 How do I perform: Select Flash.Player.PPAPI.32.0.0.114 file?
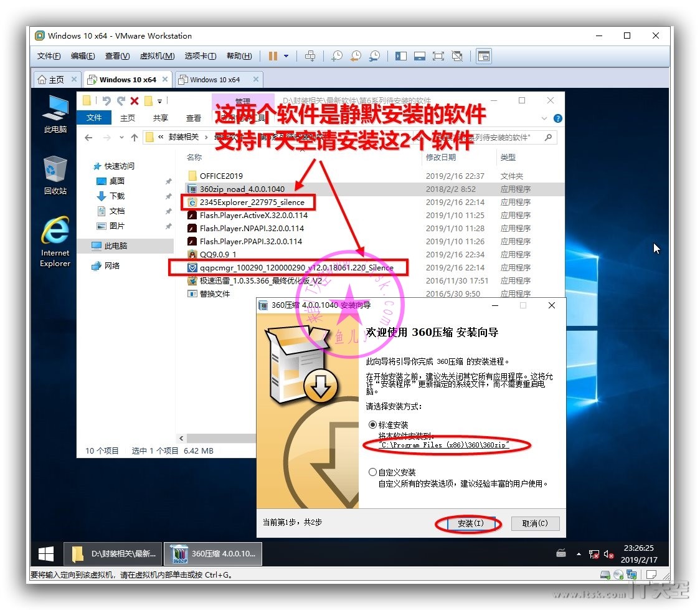click(251, 241)
